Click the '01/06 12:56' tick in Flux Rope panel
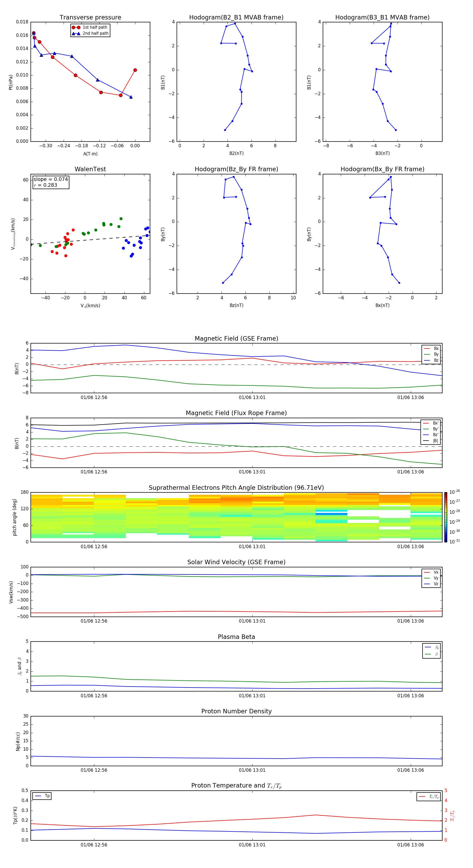Image resolution: width=473 pixels, height=868 pixels. click(94, 472)
